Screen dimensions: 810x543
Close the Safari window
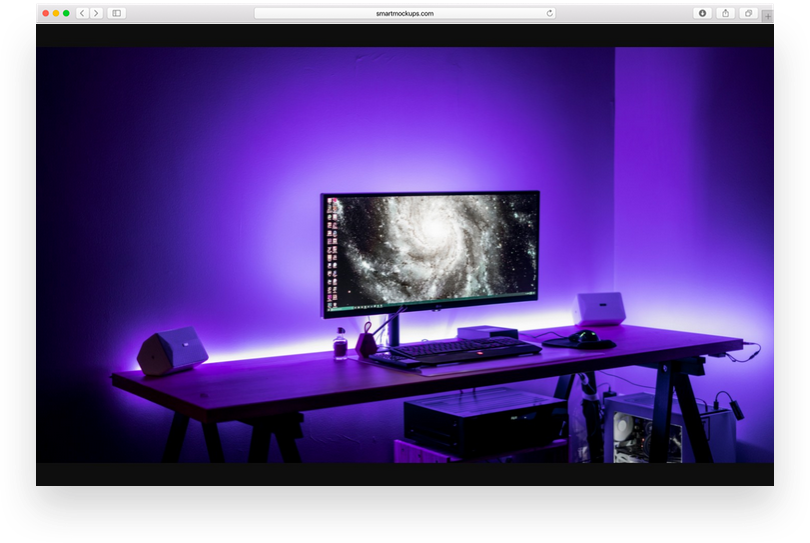pos(46,13)
